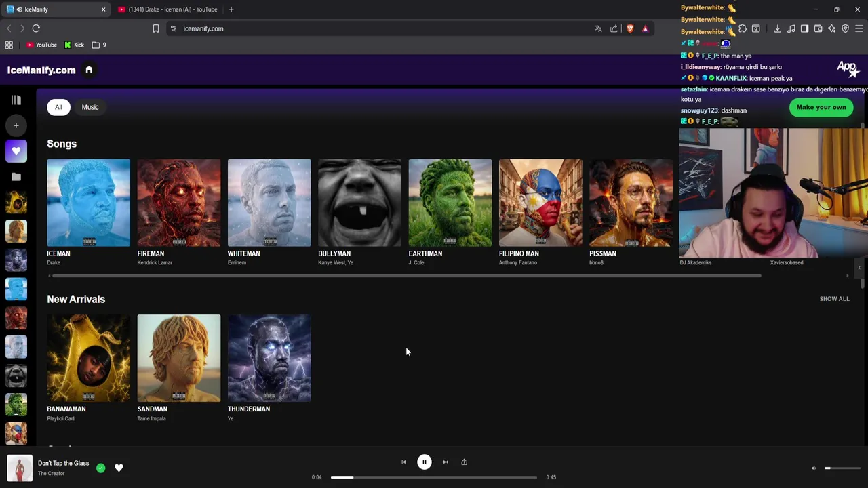
Task: Adjust the volume slider
Action: (843, 468)
